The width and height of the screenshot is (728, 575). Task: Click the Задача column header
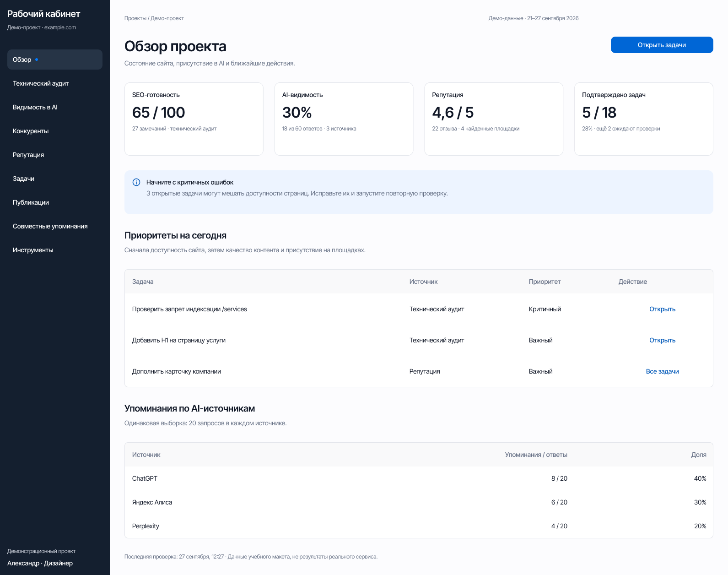coord(143,282)
